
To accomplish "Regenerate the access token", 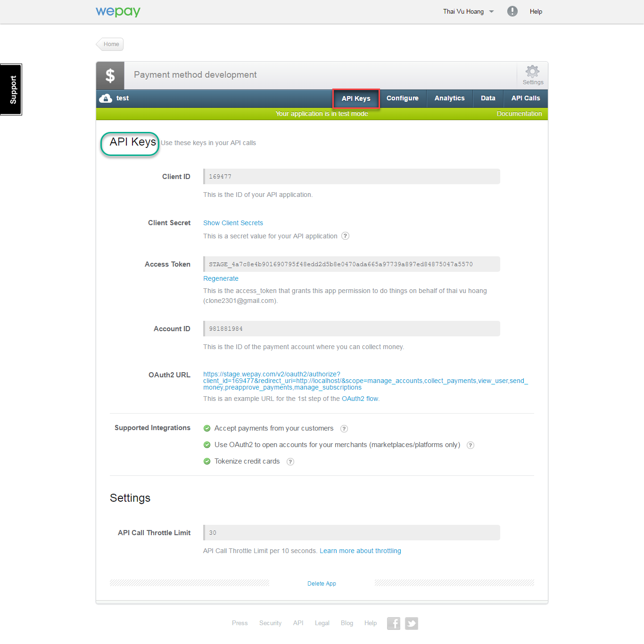I will click(x=221, y=278).
